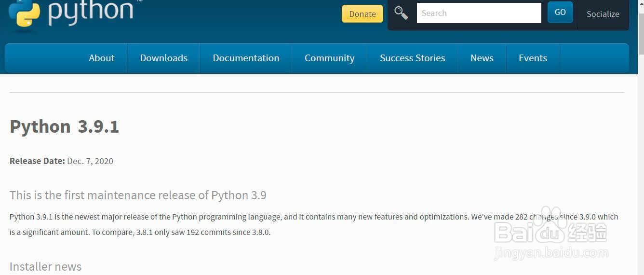The height and width of the screenshot is (275, 644).
Task: Click the Python 3.9.1 page heading
Action: click(64, 126)
